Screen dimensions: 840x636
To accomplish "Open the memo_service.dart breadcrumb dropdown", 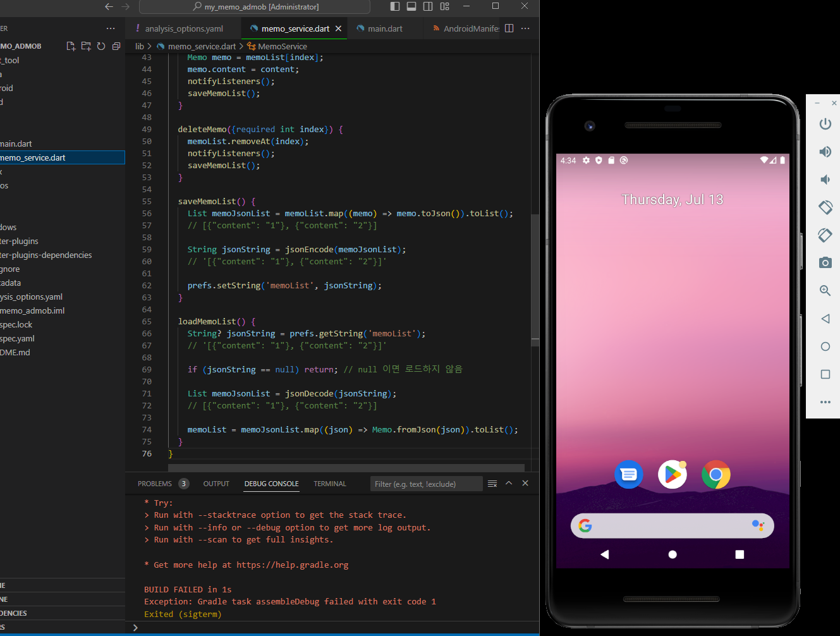I will tap(202, 46).
